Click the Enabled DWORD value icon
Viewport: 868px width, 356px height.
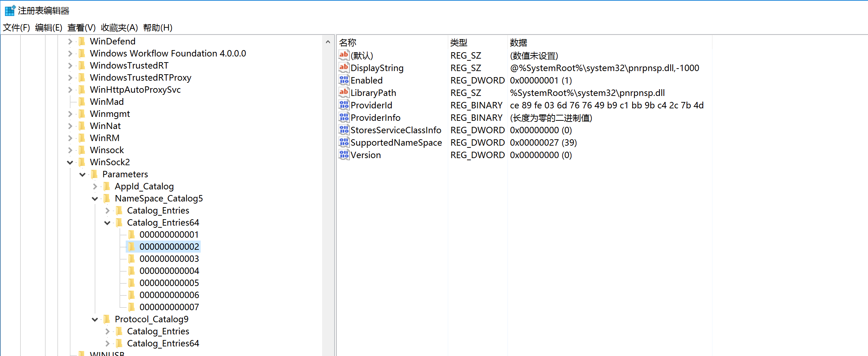[x=343, y=80]
